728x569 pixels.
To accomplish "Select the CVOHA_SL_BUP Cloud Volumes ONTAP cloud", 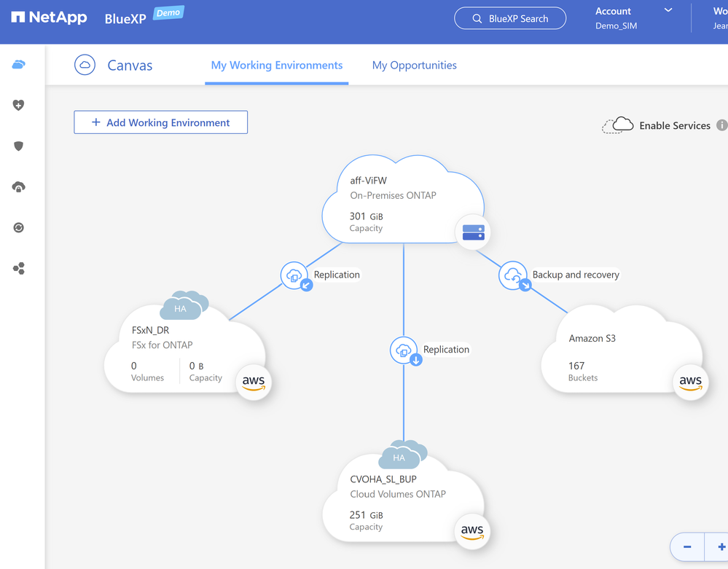I will point(401,503).
